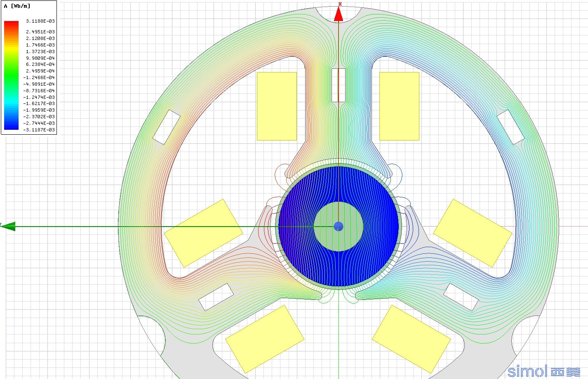Select the blue origin dot at rotor center
The height and width of the screenshot is (379, 588).
(339, 226)
